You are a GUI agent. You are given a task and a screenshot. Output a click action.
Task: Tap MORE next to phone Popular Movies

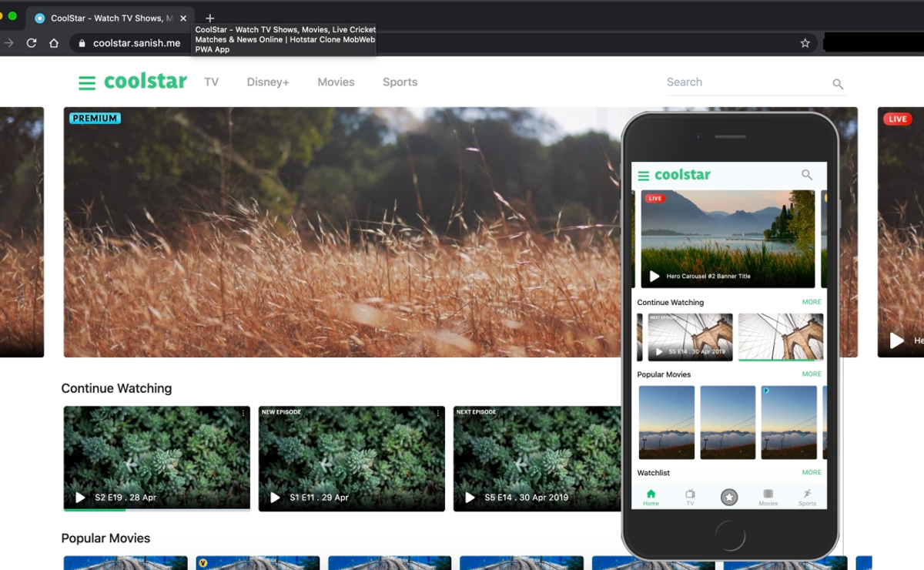812,374
